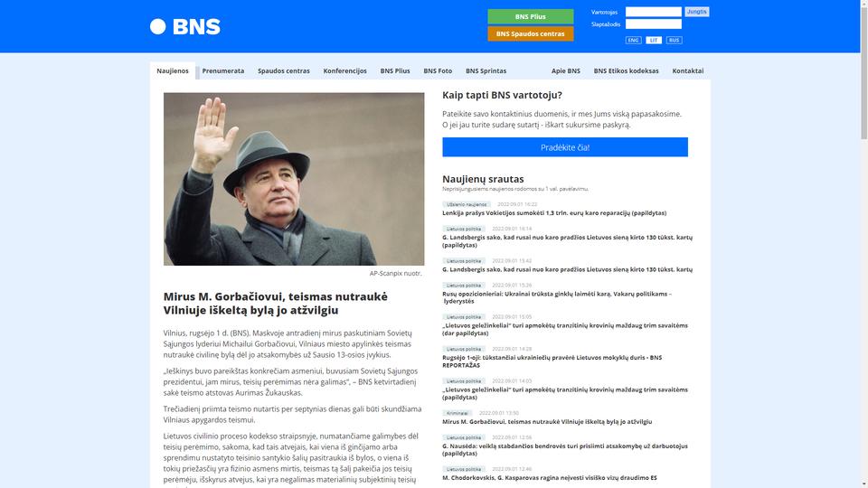This screenshot has height=488, width=868.
Task: Go to BNS Foto section
Action: [438, 70]
